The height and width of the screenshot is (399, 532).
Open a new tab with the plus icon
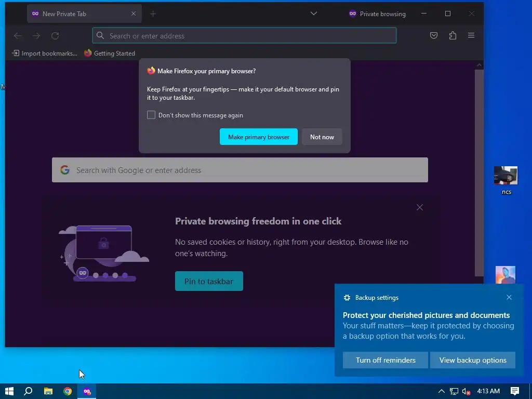point(153,14)
